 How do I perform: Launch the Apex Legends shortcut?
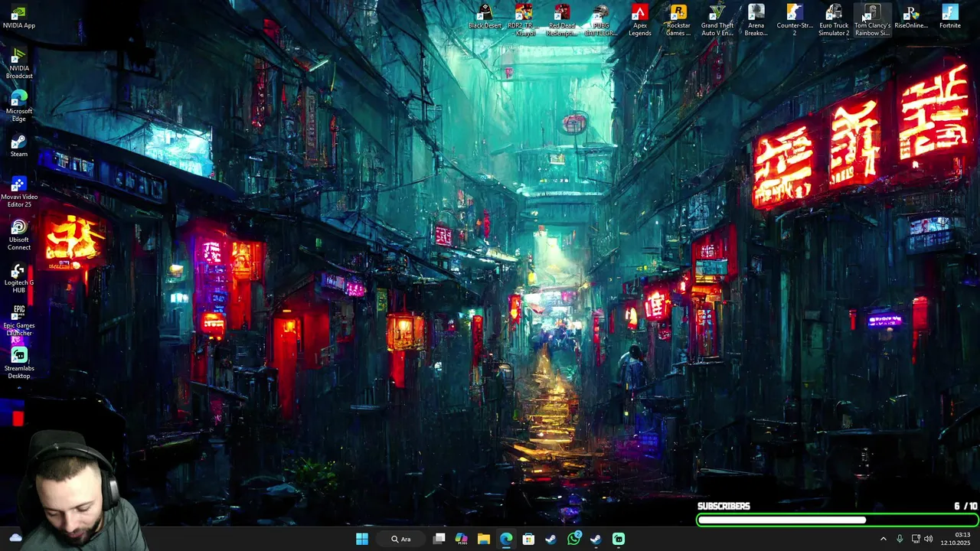(x=639, y=21)
